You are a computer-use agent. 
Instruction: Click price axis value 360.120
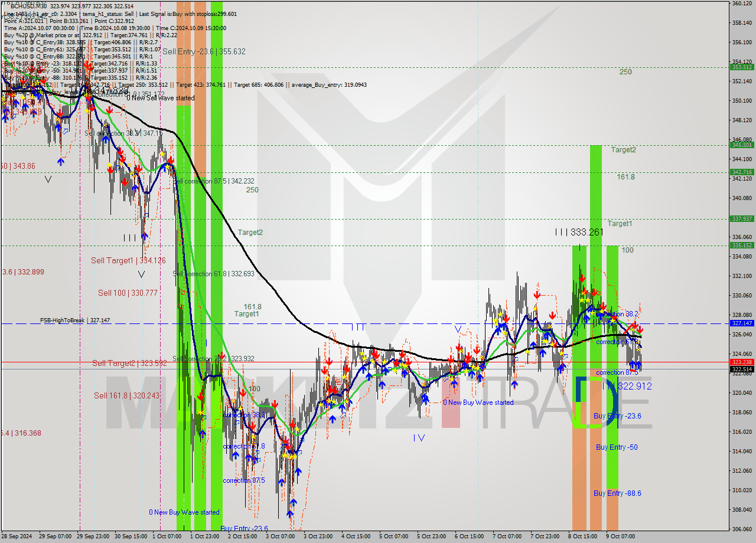742,3
